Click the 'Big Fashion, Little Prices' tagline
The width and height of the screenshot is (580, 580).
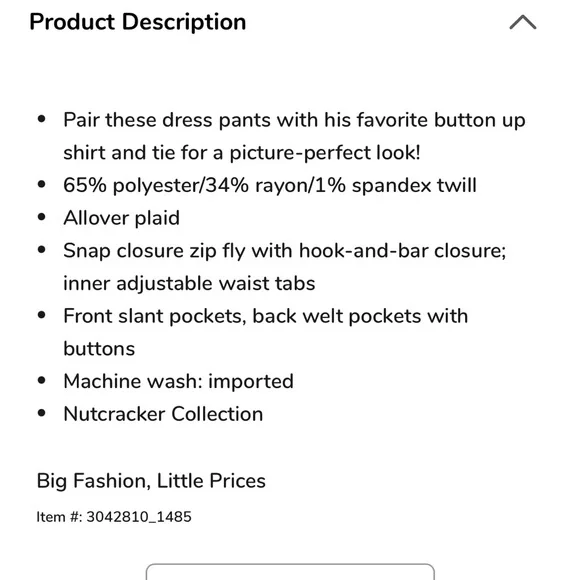click(x=151, y=481)
